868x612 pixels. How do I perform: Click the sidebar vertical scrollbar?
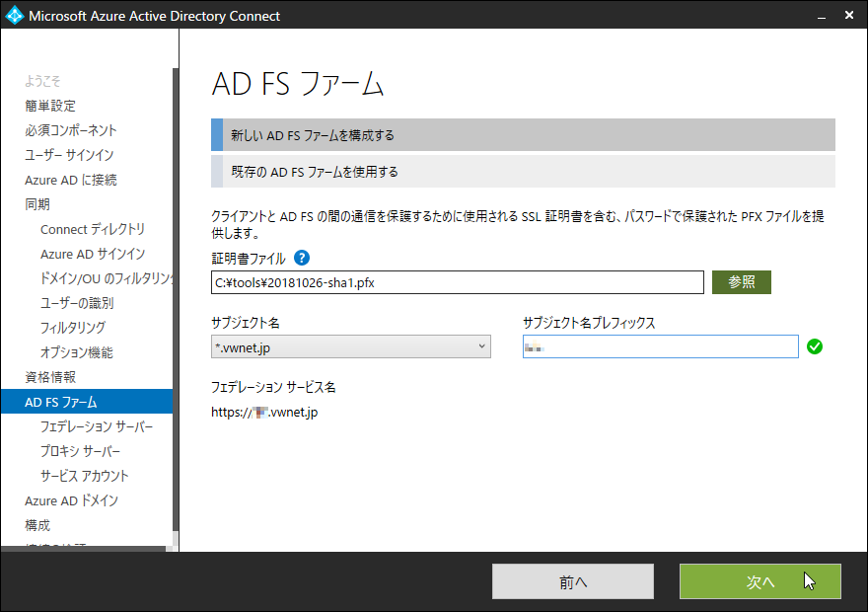pos(176,299)
